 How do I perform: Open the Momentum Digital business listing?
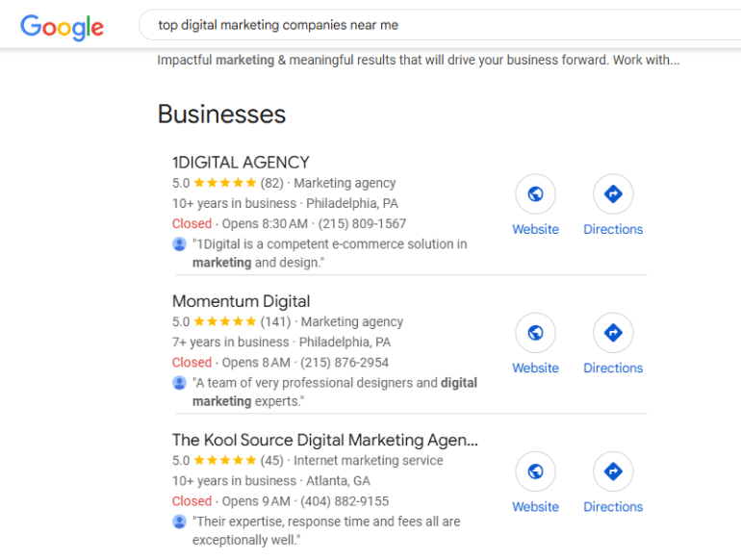[x=241, y=301]
